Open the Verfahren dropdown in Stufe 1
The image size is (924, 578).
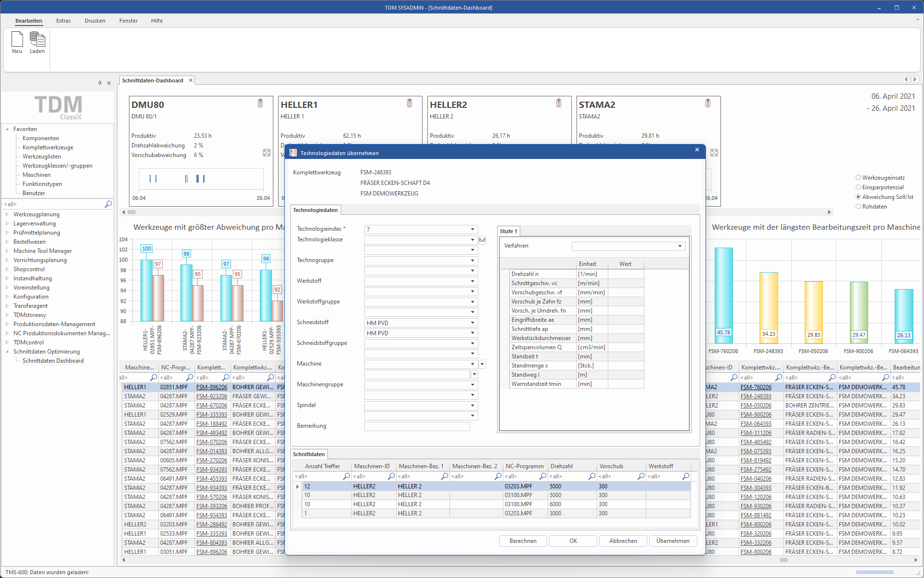click(680, 246)
